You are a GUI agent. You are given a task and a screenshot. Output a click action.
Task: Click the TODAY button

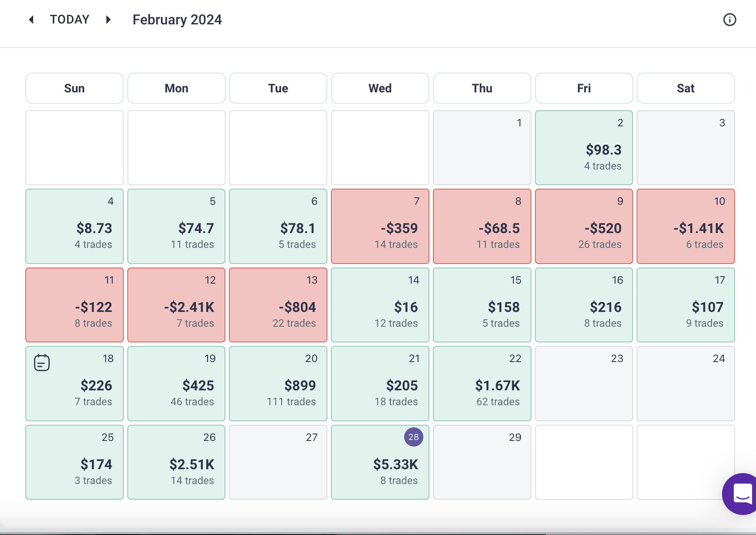[69, 20]
